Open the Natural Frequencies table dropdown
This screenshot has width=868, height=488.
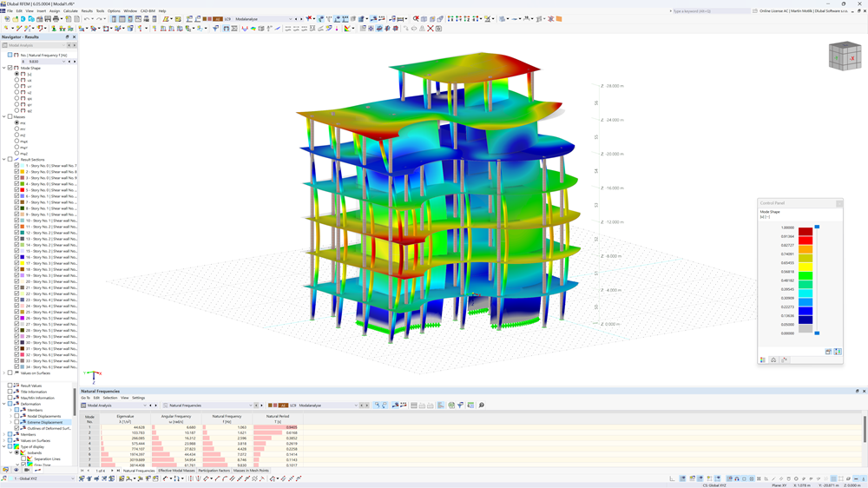(x=251, y=406)
